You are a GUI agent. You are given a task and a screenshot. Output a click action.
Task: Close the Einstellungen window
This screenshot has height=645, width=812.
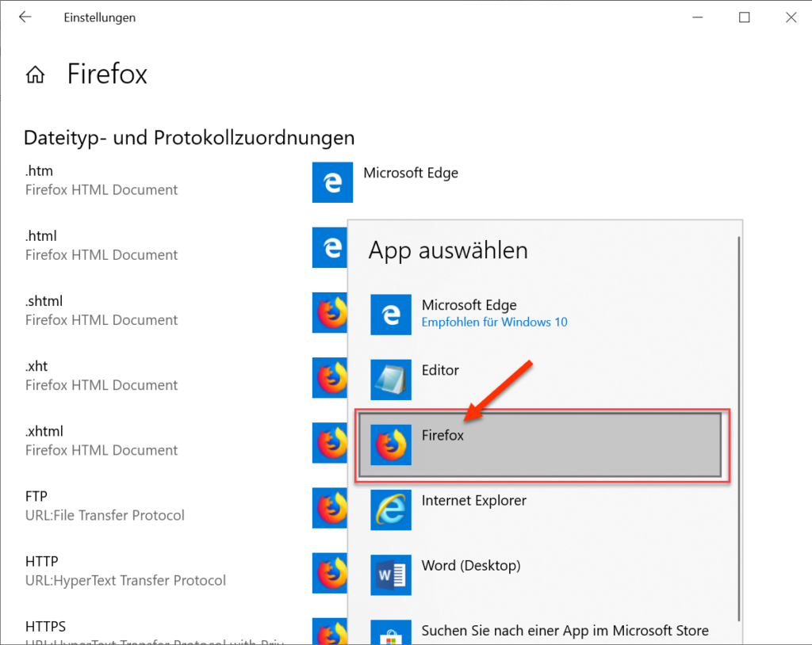click(x=791, y=17)
